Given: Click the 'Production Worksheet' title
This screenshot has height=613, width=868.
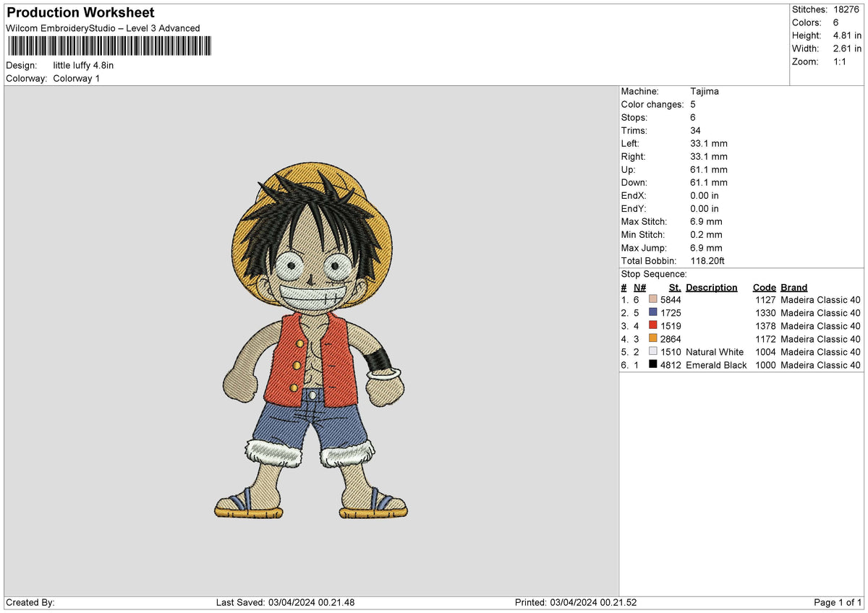Looking at the screenshot, I should [80, 13].
